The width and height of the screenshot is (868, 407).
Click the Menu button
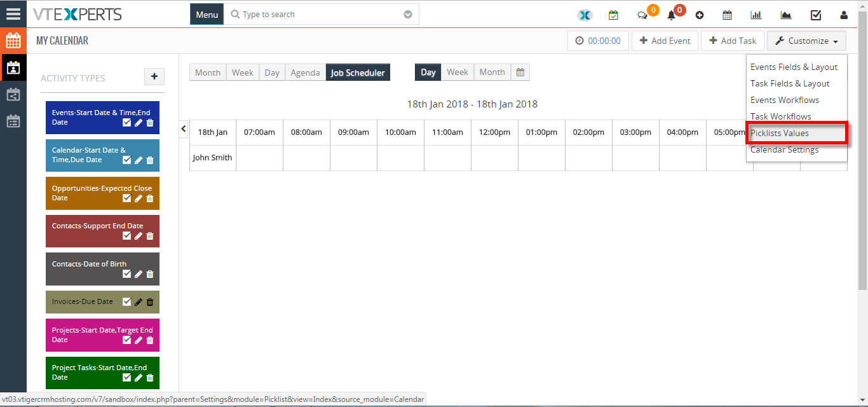pyautogui.click(x=207, y=15)
